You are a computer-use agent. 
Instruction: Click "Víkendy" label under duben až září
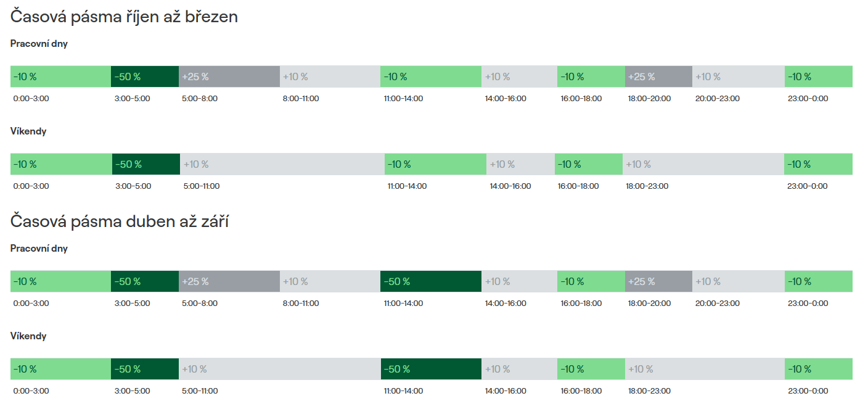(x=28, y=336)
